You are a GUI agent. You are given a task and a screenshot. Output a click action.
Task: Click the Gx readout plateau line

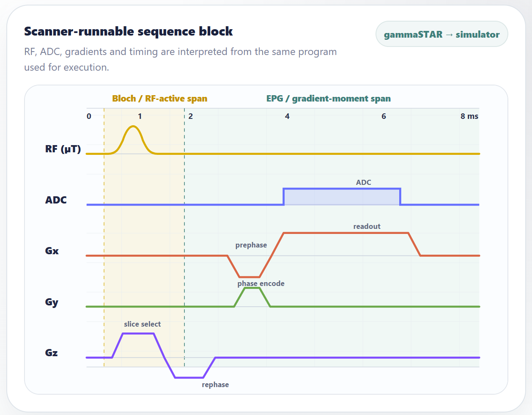346,233
